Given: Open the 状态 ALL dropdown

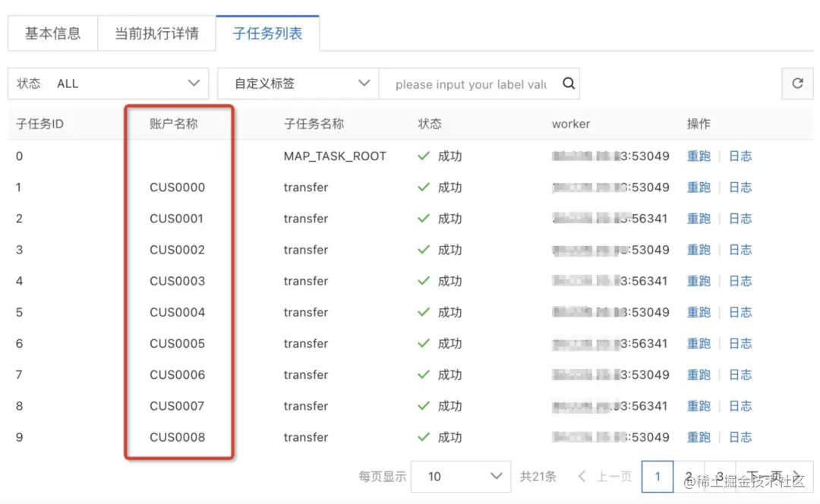Looking at the screenshot, I should (x=109, y=83).
